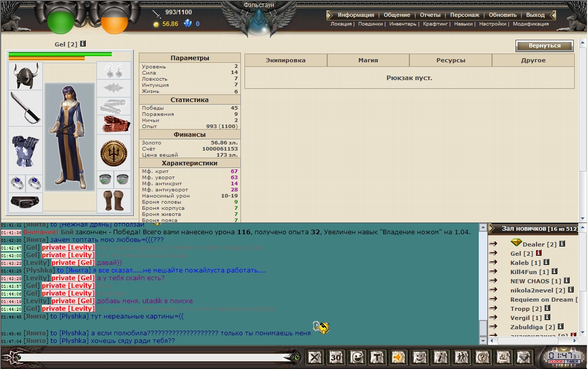Open the Навыки link

(463, 23)
